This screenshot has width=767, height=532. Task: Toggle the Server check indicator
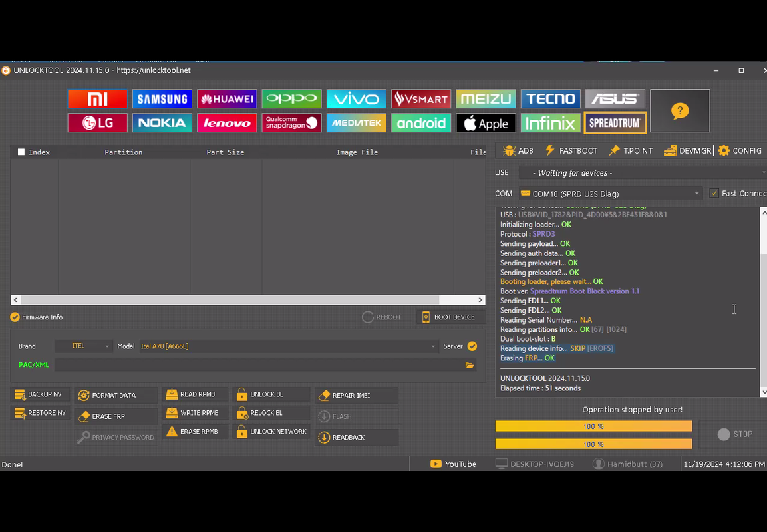click(x=472, y=346)
